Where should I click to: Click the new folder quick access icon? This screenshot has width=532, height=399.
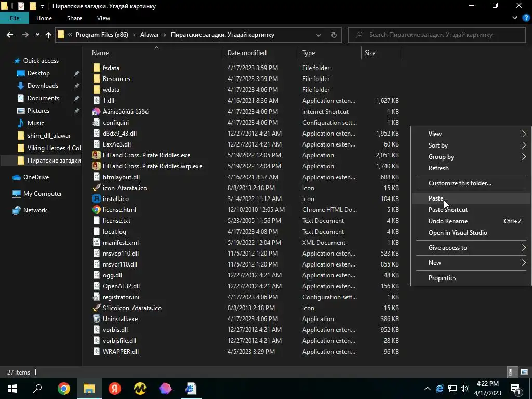click(x=33, y=6)
